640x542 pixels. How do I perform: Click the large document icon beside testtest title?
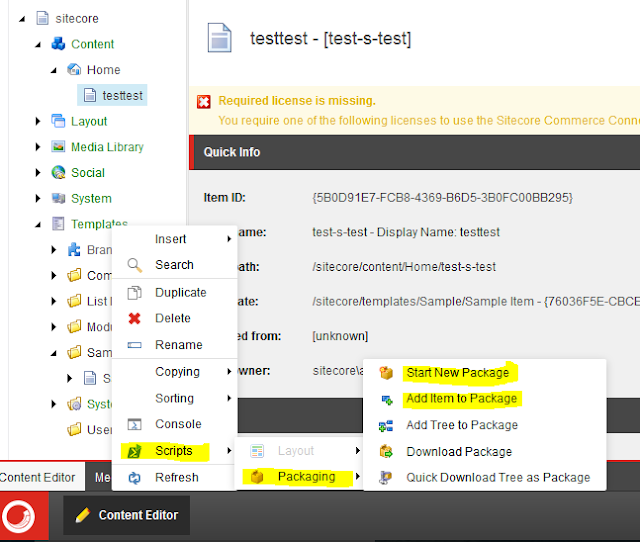click(220, 38)
